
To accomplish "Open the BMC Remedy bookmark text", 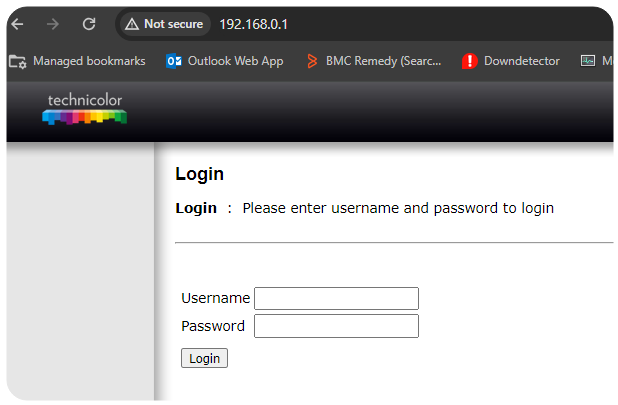I will (x=383, y=61).
